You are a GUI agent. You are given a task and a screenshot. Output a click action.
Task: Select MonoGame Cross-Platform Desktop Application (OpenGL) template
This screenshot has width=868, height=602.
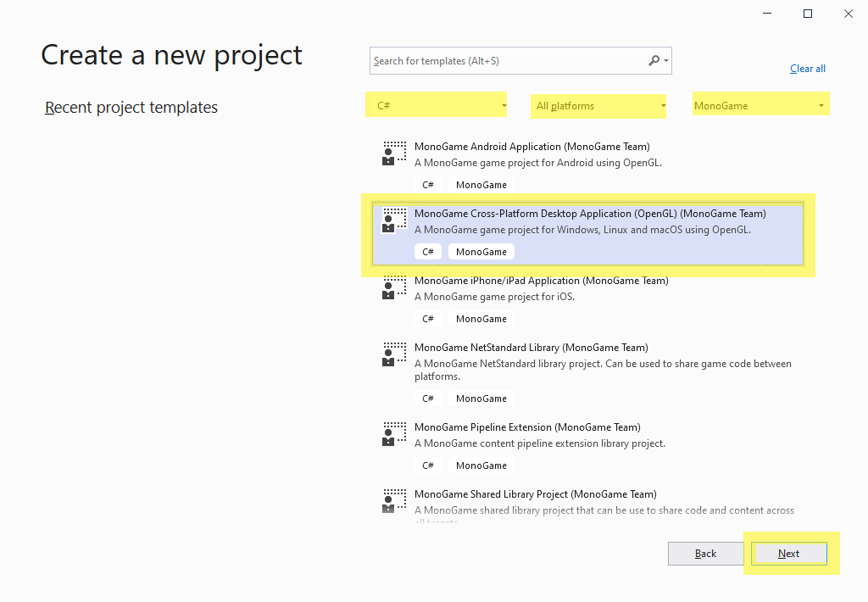coord(589,214)
